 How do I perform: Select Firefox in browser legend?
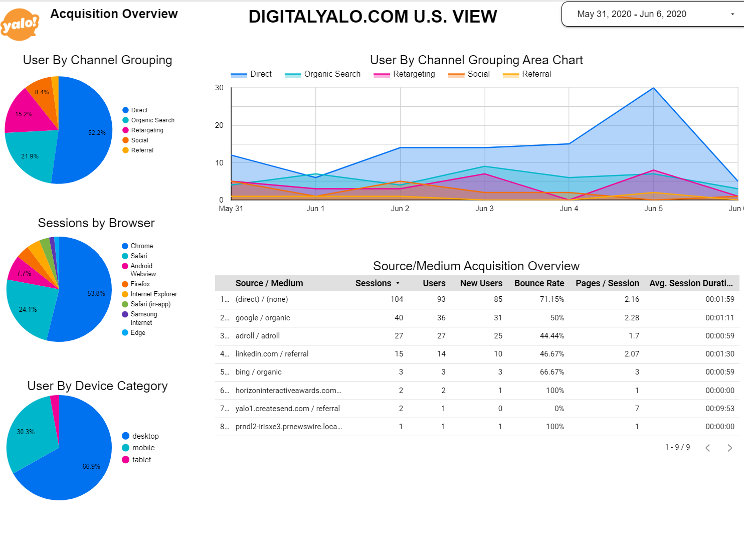point(136,284)
